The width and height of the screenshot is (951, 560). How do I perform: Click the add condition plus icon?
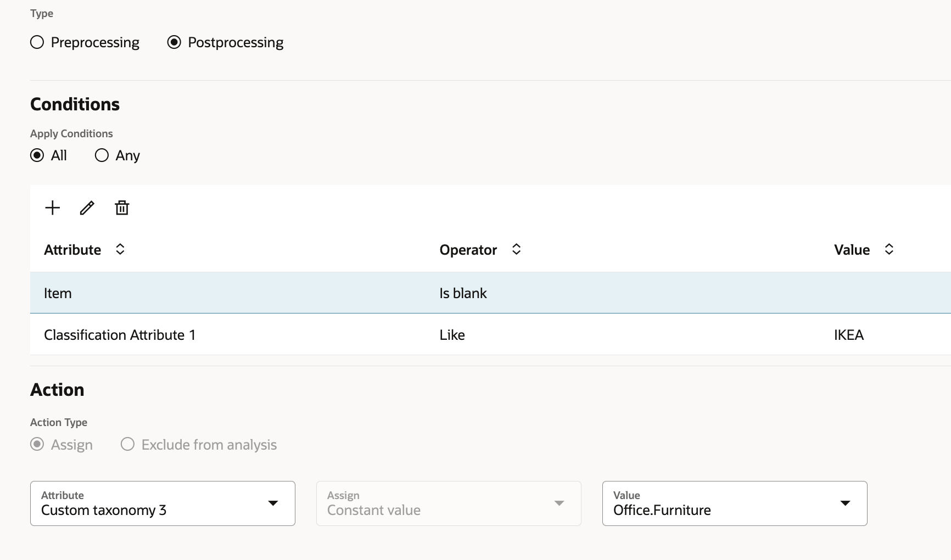pos(53,208)
